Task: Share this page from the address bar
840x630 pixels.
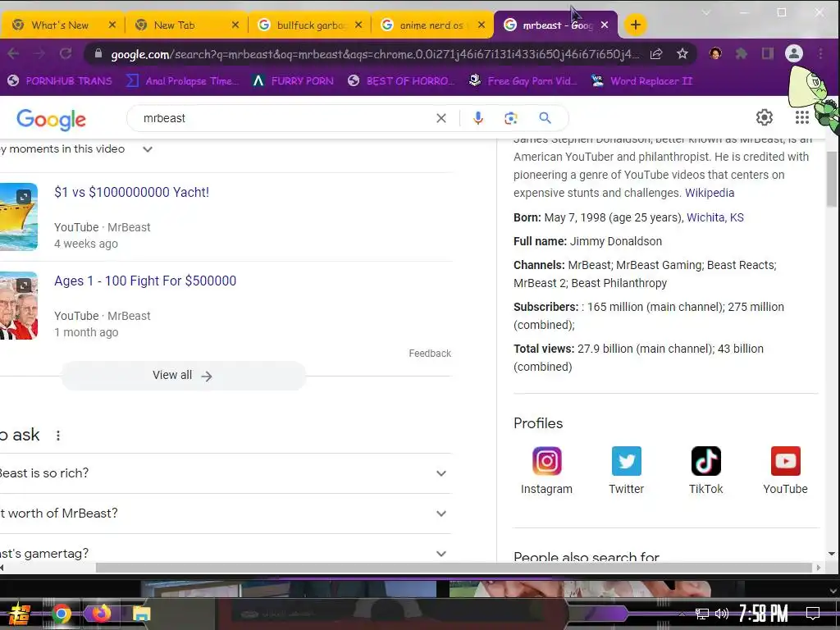Action: pyautogui.click(x=656, y=53)
